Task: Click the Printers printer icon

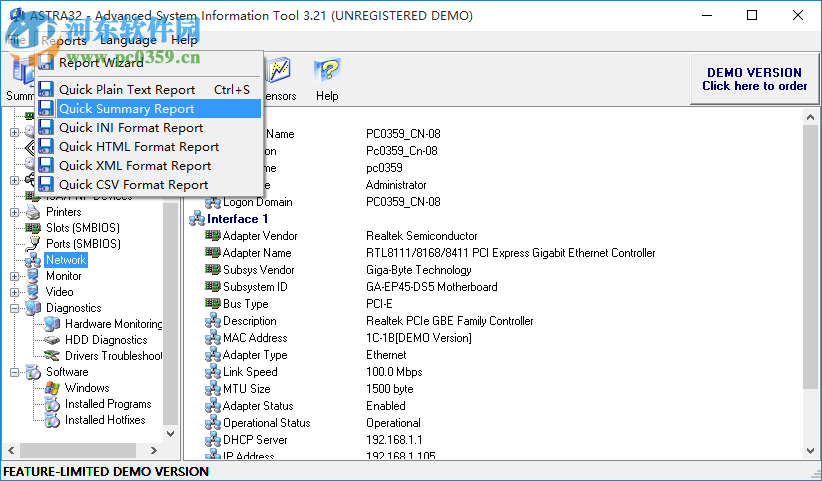Action: pyautogui.click(x=33, y=212)
